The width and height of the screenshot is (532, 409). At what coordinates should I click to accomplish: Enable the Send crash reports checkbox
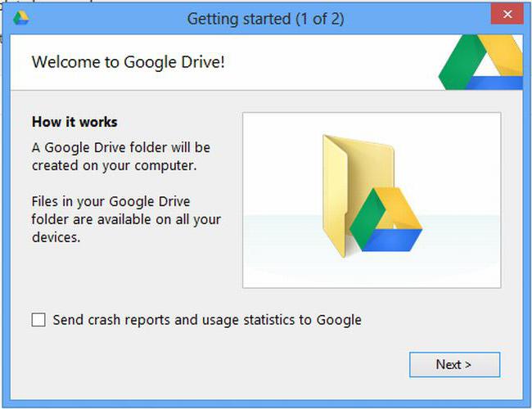38,320
